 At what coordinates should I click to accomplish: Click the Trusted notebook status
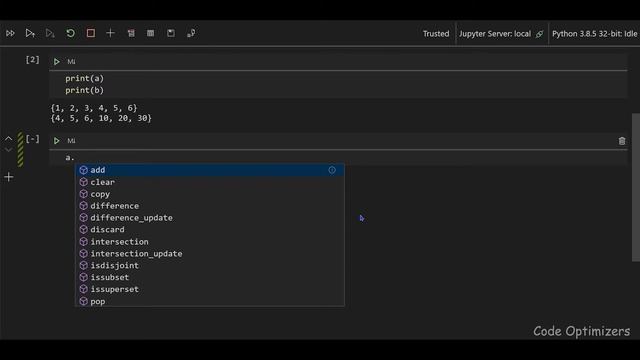point(436,33)
